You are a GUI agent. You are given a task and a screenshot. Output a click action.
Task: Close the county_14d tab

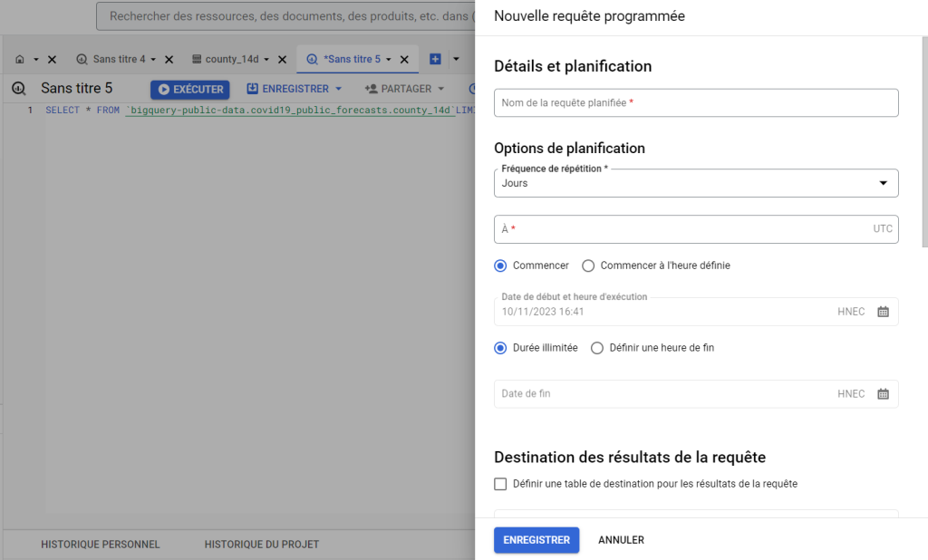point(283,59)
